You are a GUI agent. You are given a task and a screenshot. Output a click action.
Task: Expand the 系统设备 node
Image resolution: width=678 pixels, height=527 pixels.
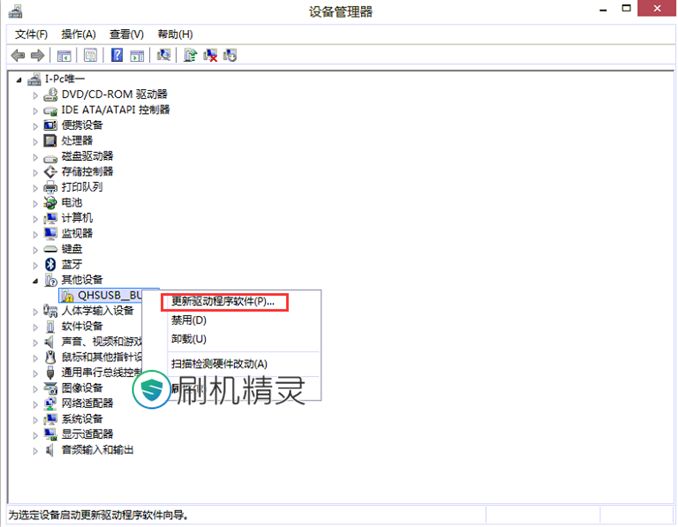click(35, 420)
